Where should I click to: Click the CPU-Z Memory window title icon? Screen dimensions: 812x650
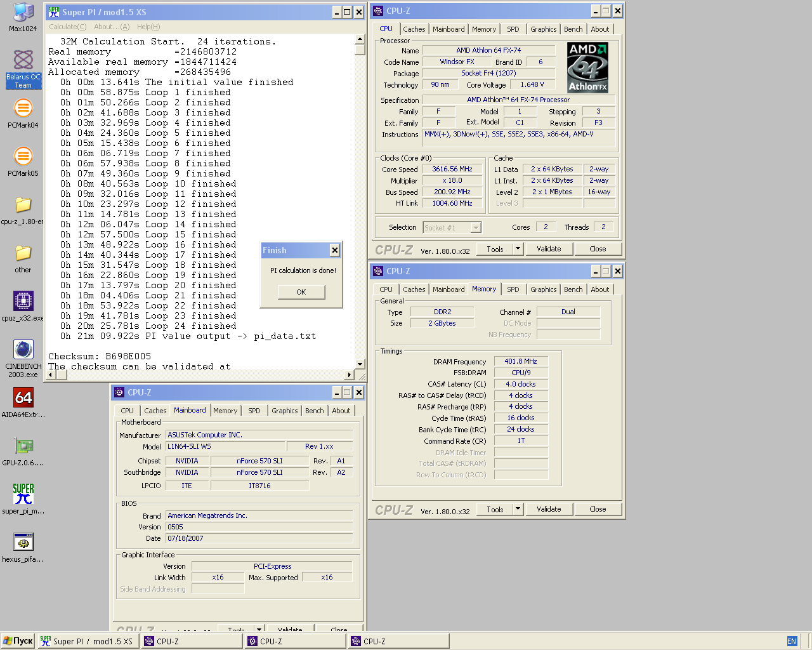click(x=378, y=271)
